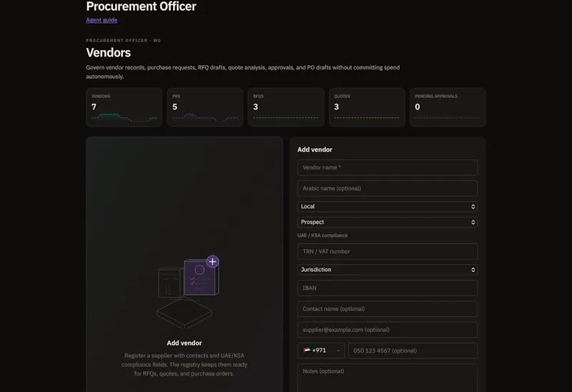Focus the Notes optional text area

(x=388, y=378)
